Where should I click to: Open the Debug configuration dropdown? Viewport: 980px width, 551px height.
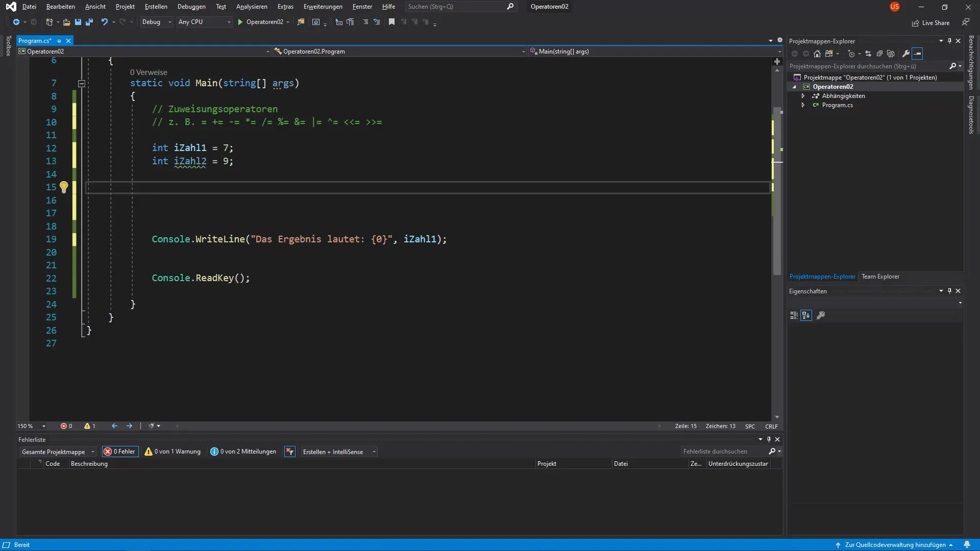point(157,22)
